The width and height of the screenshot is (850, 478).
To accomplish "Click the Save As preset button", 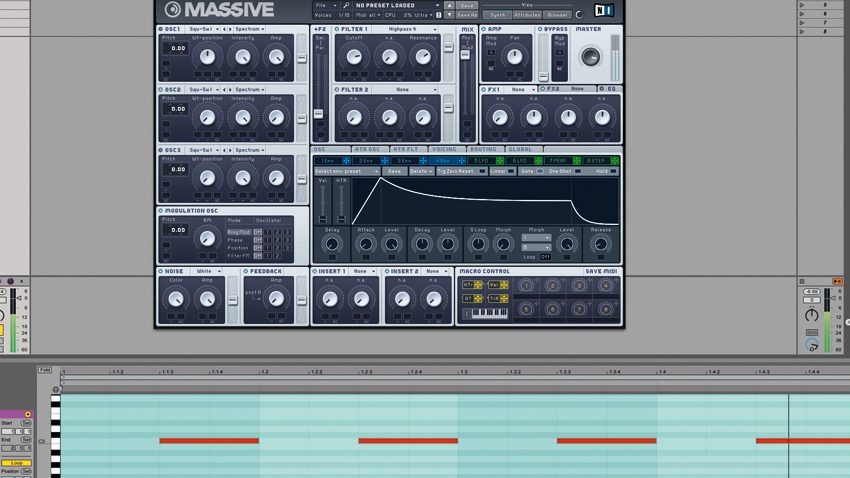I will point(466,15).
